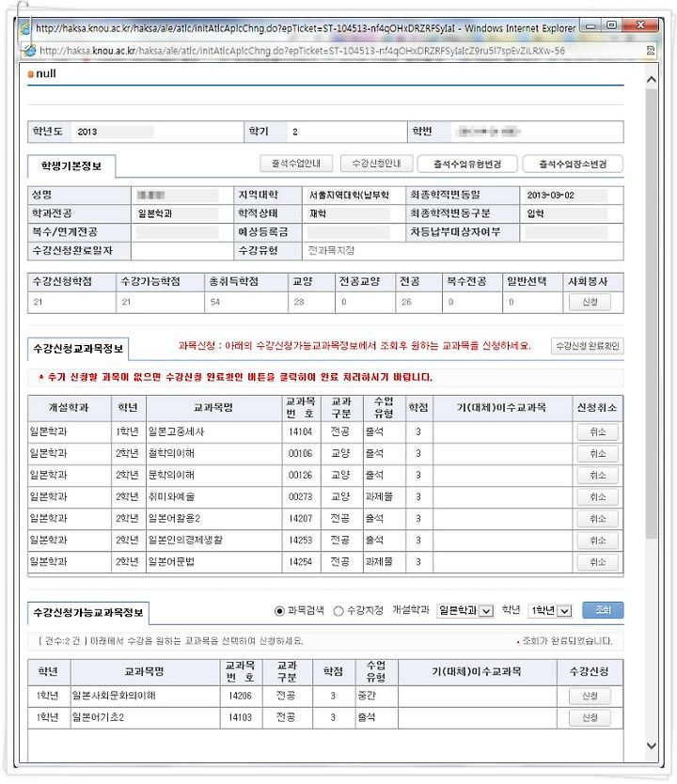The height and width of the screenshot is (784, 677).
Task: Apply for 일본사회문화의이해 with 신청 button
Action: pyautogui.click(x=590, y=696)
